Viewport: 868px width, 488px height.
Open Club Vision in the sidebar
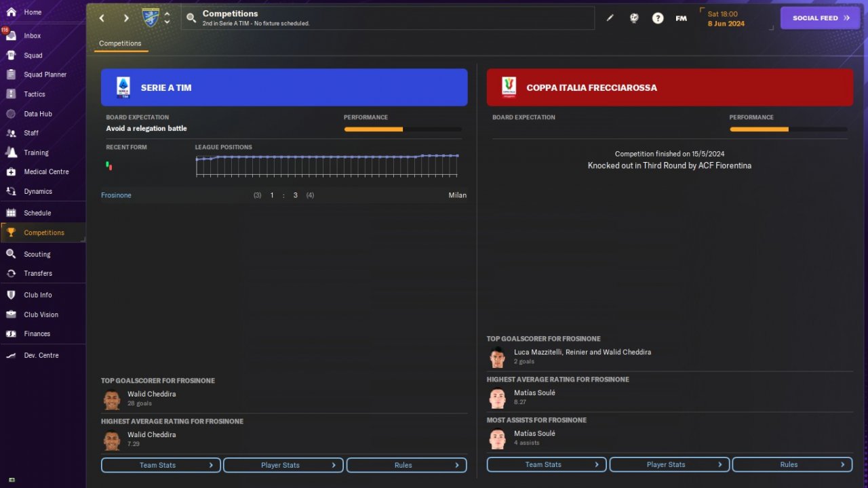pyautogui.click(x=43, y=314)
